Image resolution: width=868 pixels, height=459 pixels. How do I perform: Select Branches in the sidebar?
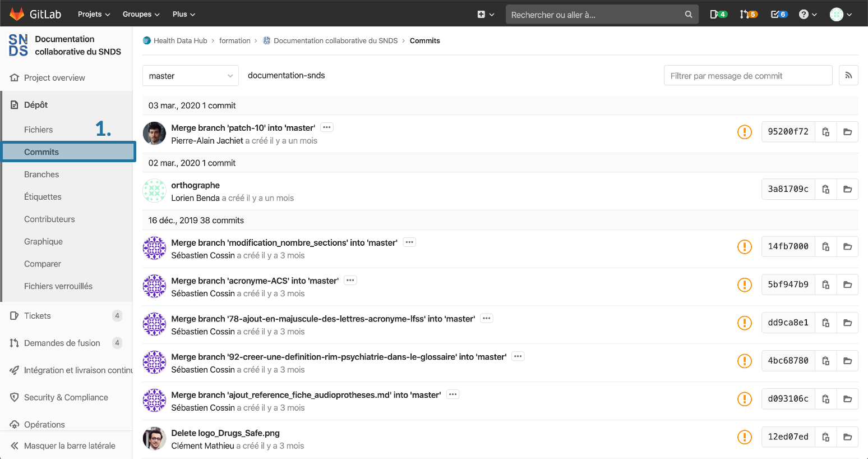[x=41, y=175]
